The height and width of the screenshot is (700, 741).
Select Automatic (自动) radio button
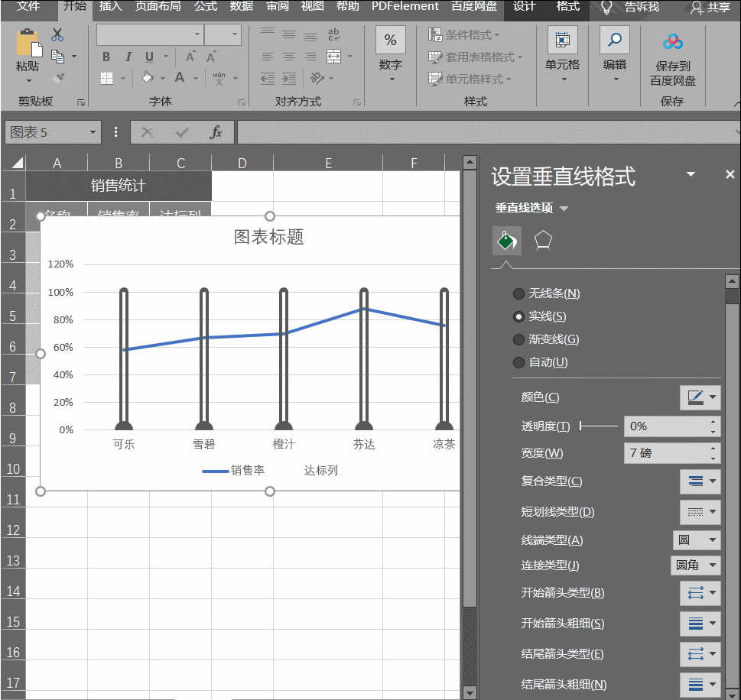click(x=518, y=362)
